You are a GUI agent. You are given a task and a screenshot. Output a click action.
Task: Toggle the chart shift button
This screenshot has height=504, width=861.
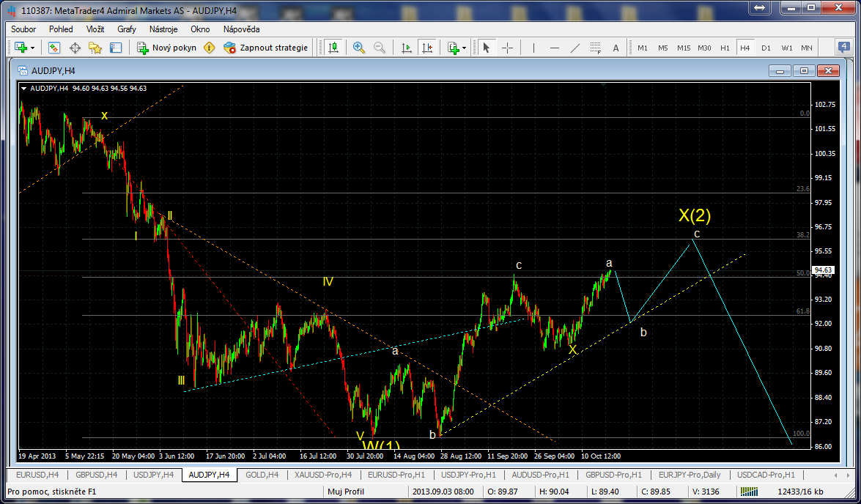(427, 48)
